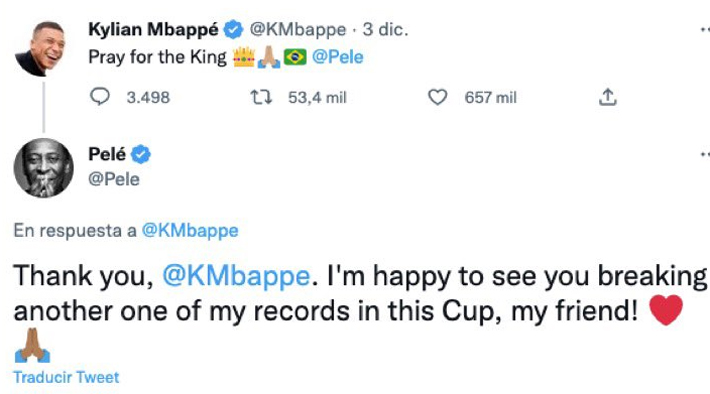Click the Traducir Tweet link
Image resolution: width=710 pixels, height=394 pixels.
(x=66, y=377)
